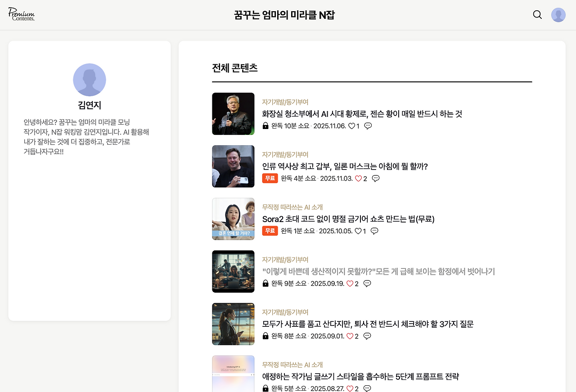This screenshot has width=576, height=392.
Task: Select 자기개발/동기부여 category above 생산적이지 못할까 article
Action: 285,260
